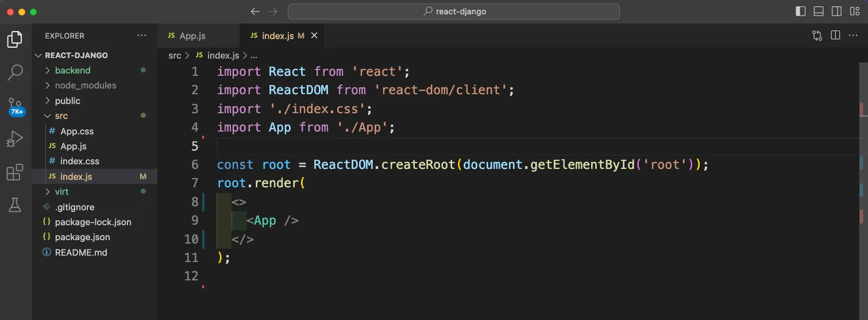Click 'root.render(' on line 7

(x=261, y=183)
